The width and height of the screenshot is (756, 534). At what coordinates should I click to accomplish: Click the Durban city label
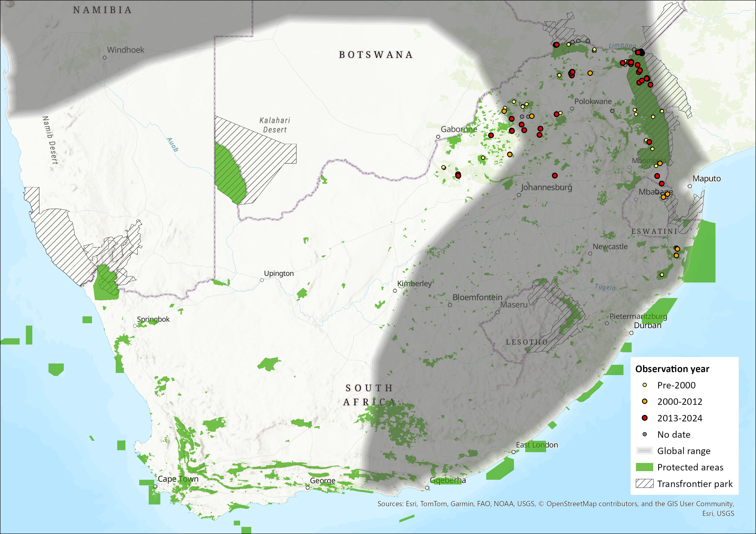tap(647, 325)
